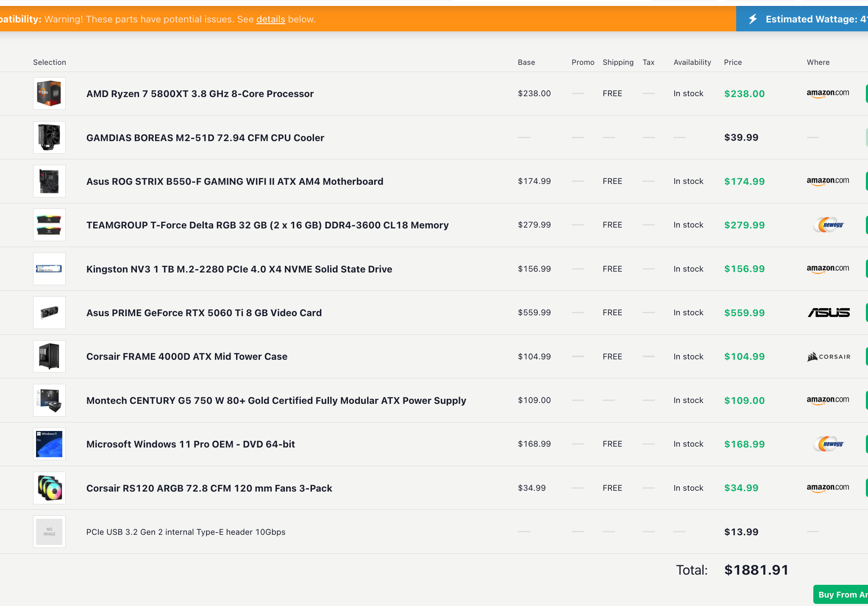Image resolution: width=868 pixels, height=606 pixels.
Task: Click the $109.00 power supply price
Action: pos(744,400)
